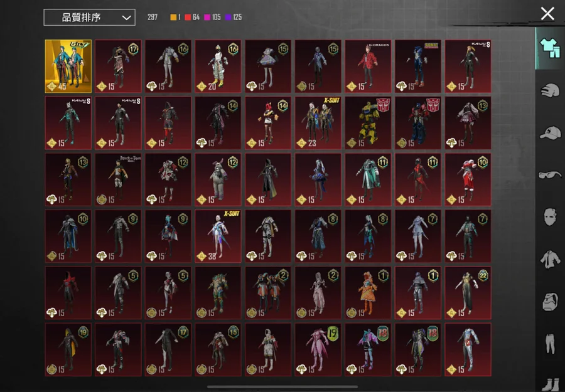The width and height of the screenshot is (565, 392).
Task: Select the outfit sets category icon
Action: pyautogui.click(x=550, y=48)
